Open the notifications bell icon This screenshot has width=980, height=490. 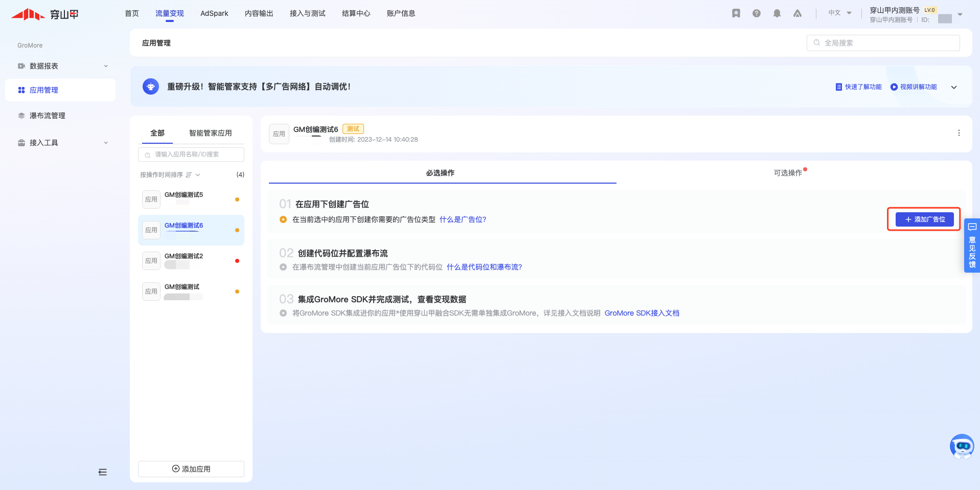pyautogui.click(x=777, y=13)
